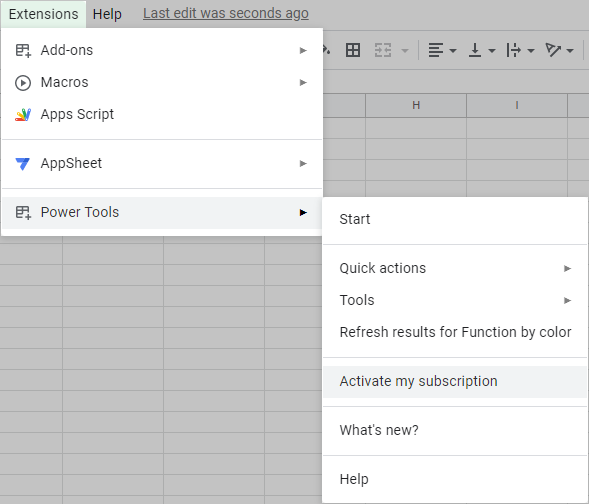The image size is (589, 504).
Task: Click the Text rotation icon
Action: [x=553, y=50]
